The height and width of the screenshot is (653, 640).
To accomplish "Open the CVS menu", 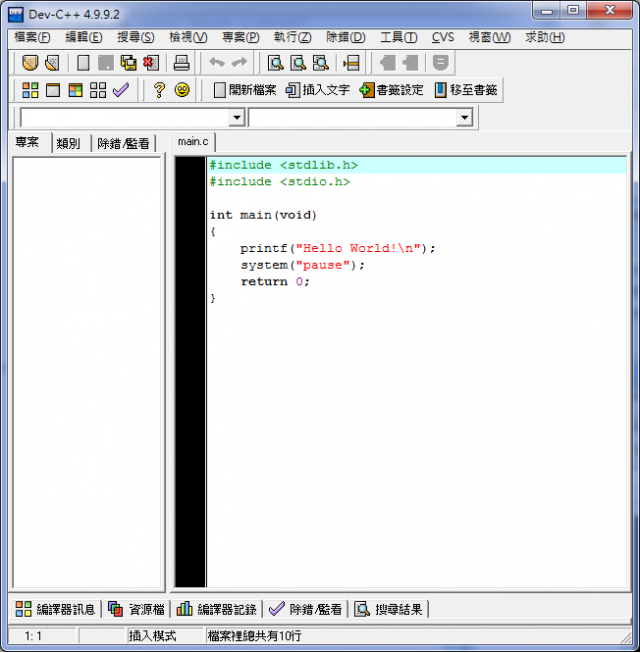I will tap(443, 37).
